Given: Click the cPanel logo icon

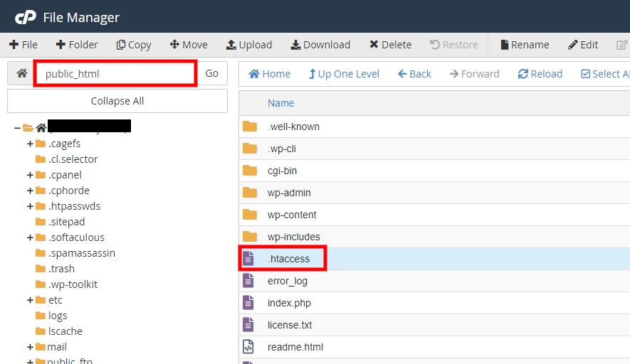Looking at the screenshot, I should tap(26, 18).
